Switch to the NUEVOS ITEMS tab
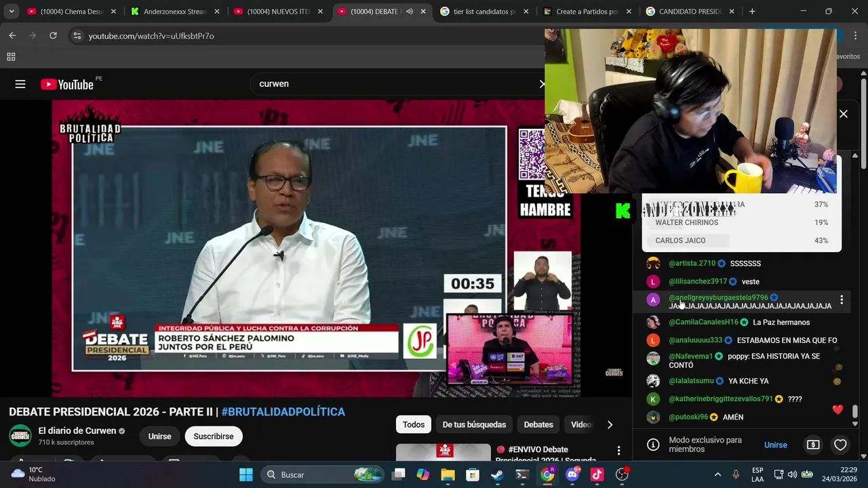Viewport: 868px width, 488px height. click(278, 12)
